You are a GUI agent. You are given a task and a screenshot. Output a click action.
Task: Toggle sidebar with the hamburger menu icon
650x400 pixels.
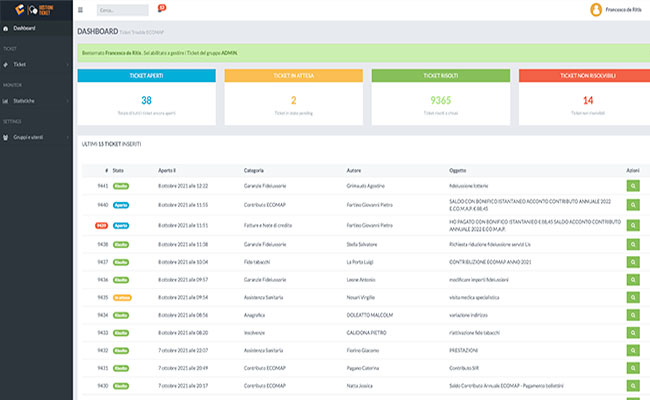coord(80,10)
